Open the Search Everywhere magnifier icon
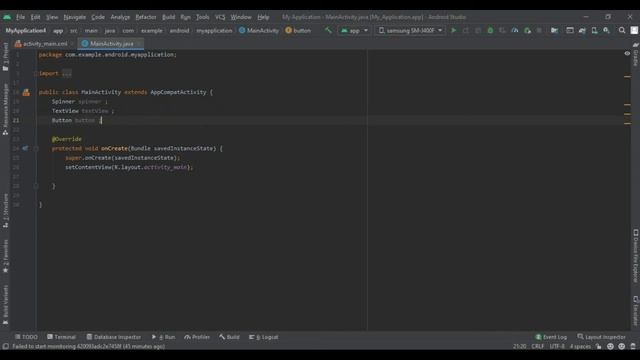640x360 pixels. click(622, 30)
